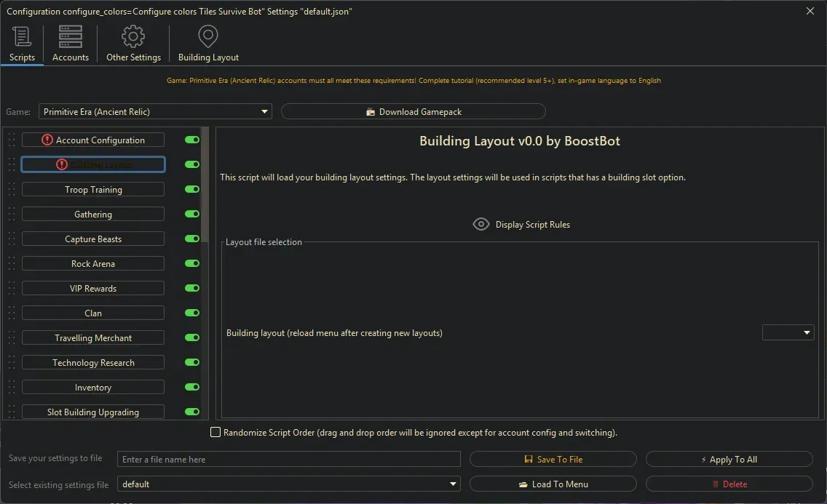
Task: Click the lightning icon on Apply To All
Action: [x=705, y=459]
